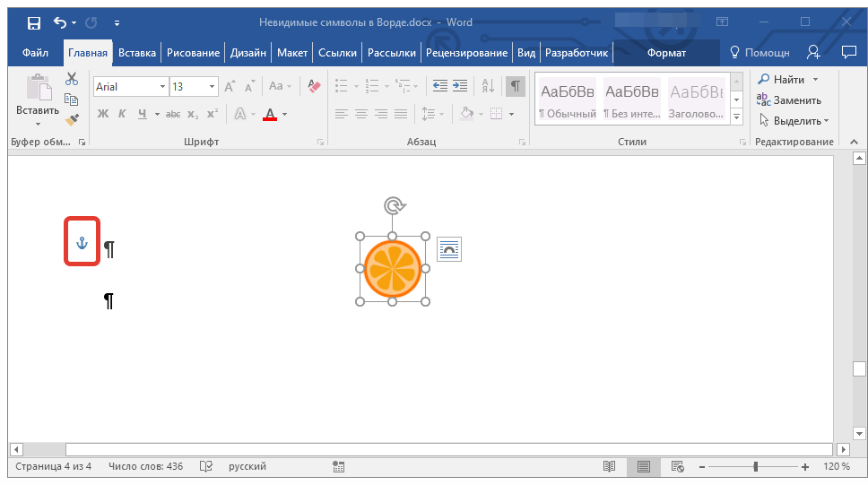Open the Рецензирование ribbon tab
The image size is (868, 485).
tap(466, 53)
